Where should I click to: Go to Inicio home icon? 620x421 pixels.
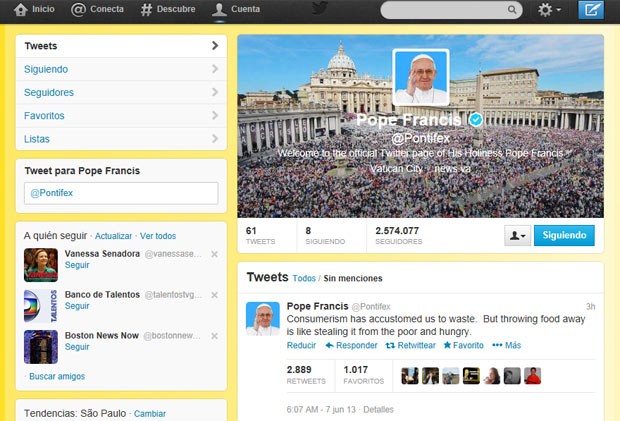pyautogui.click(x=34, y=10)
